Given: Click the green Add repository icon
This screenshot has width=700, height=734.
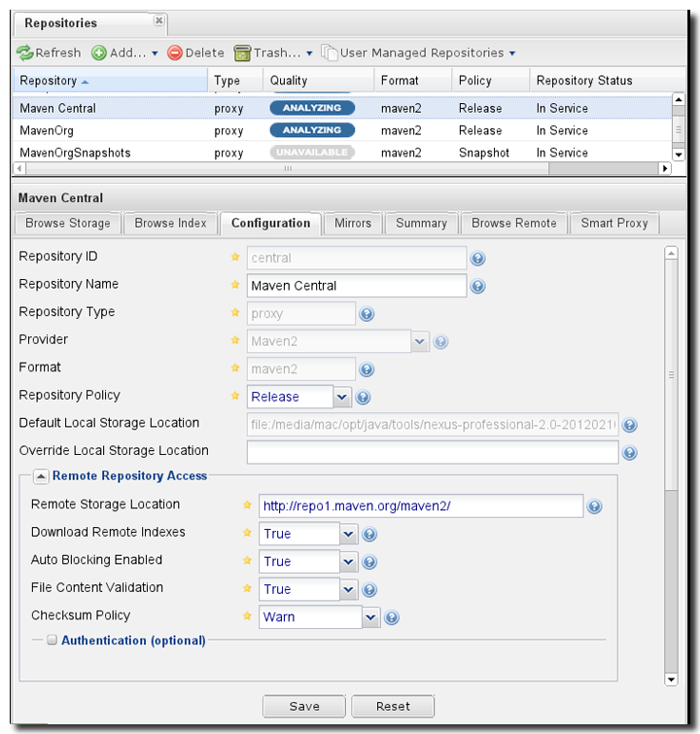Looking at the screenshot, I should pyautogui.click(x=99, y=53).
